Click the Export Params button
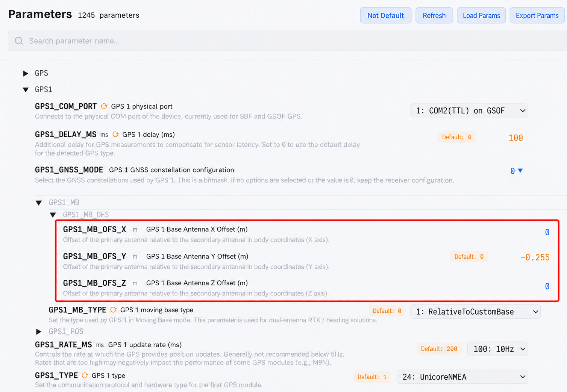This screenshot has width=567, height=392. [537, 15]
